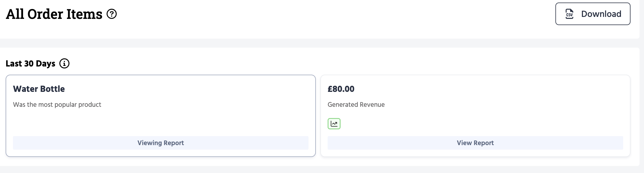
Task: Click the gap between the two report cards
Action: pyautogui.click(x=318, y=116)
